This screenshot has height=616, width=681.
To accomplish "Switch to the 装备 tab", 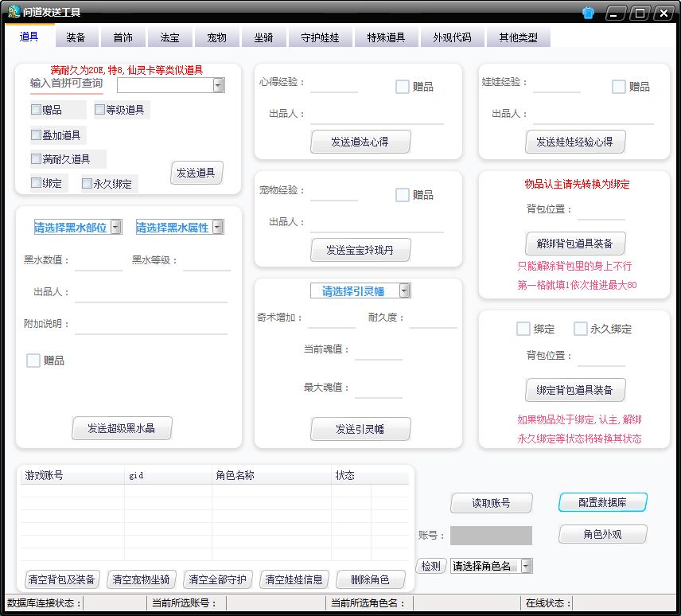I will pyautogui.click(x=76, y=37).
